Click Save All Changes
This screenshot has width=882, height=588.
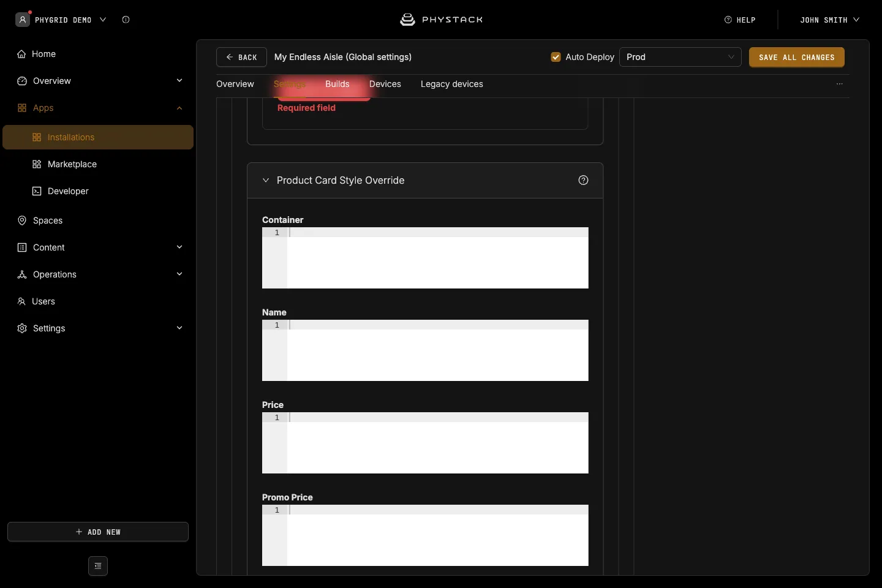coord(797,57)
